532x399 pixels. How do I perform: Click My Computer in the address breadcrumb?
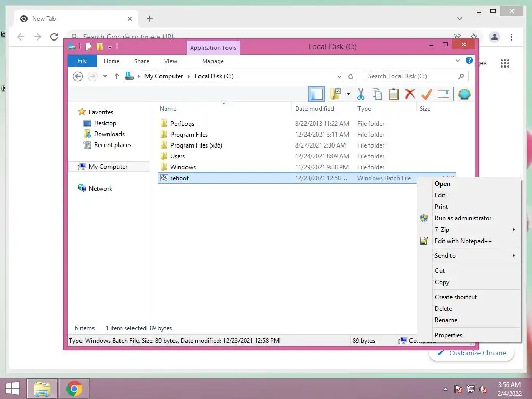[164, 76]
